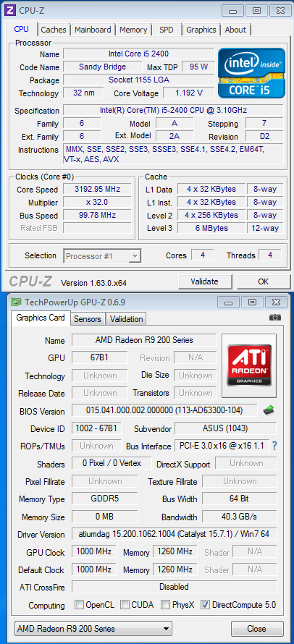
Task: Click the processor Name field Intel Core i5 2400
Action: click(x=138, y=54)
